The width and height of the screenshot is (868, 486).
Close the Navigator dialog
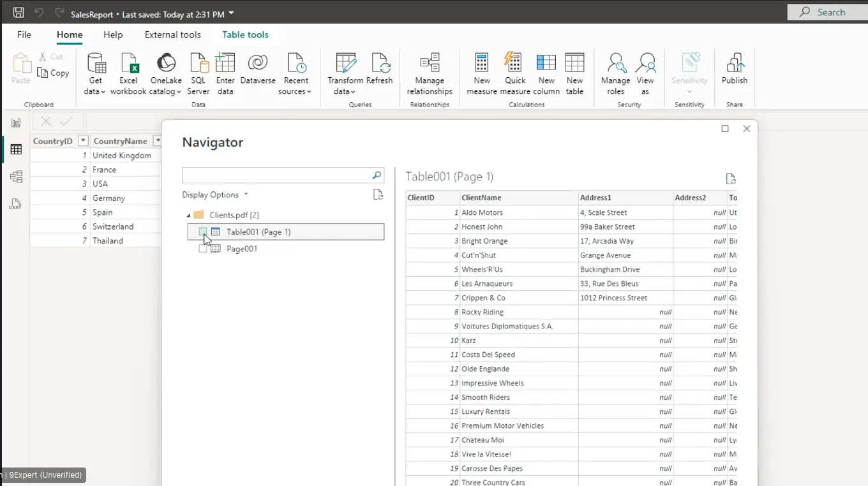(x=746, y=129)
